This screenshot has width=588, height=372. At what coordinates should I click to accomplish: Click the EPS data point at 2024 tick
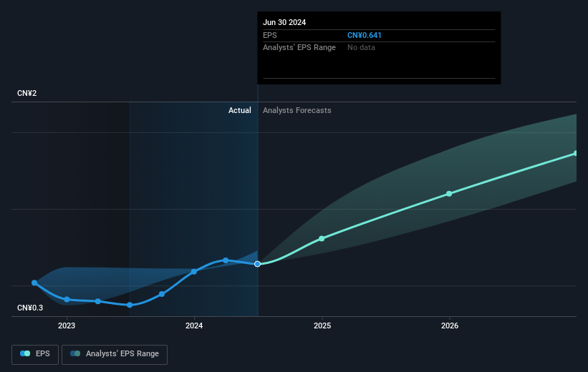[x=194, y=272]
